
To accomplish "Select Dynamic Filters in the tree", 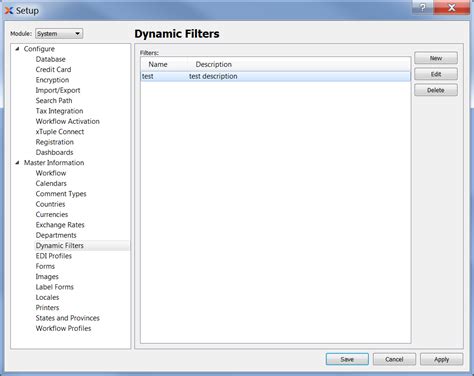I will [x=60, y=245].
